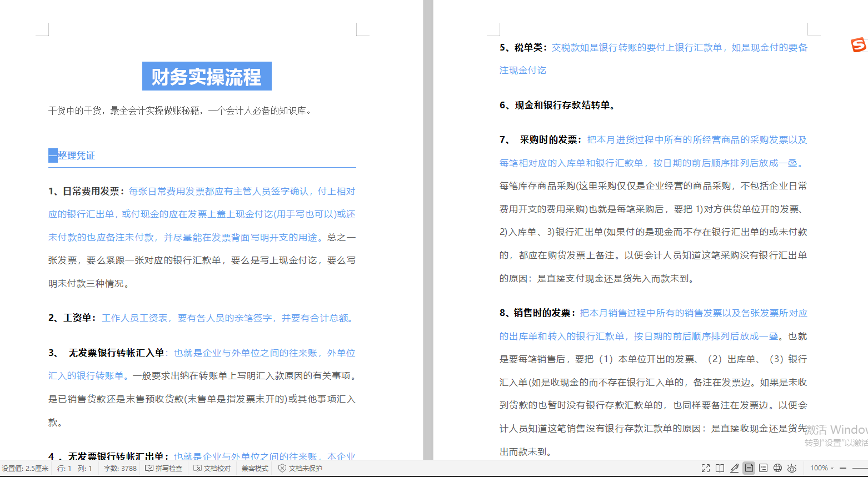868x477 pixels.
Task: Open 拼写检查 spell check in status bar
Action: click(x=164, y=469)
